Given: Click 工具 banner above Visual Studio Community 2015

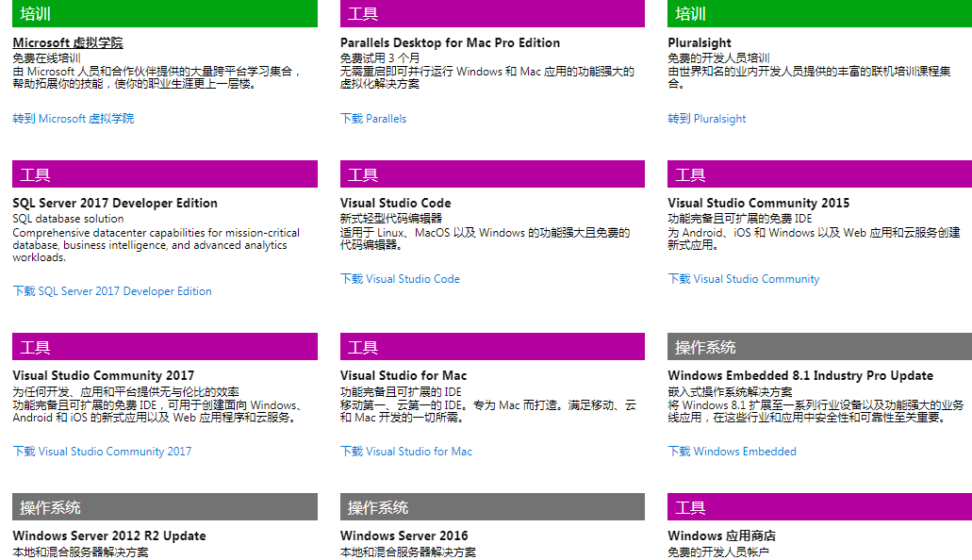Looking at the screenshot, I should [x=819, y=174].
